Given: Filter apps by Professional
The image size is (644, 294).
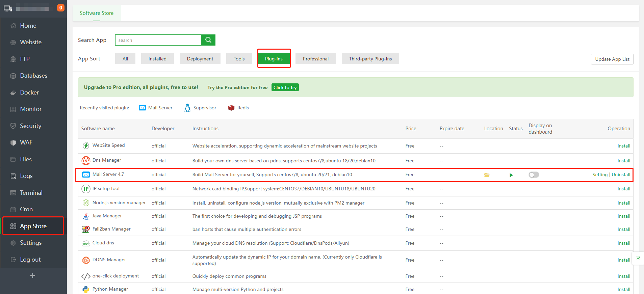Looking at the screenshot, I should tap(316, 59).
